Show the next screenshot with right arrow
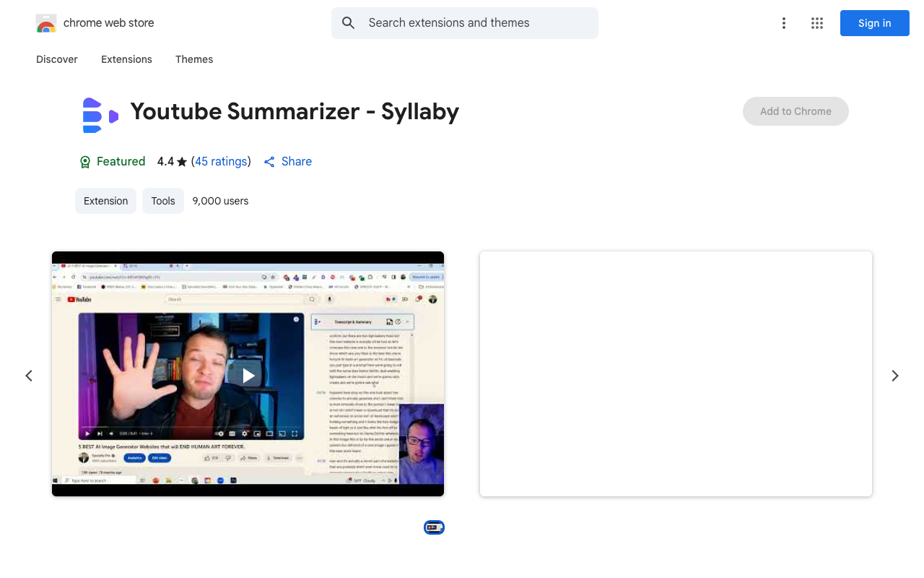Screen dimensions: 924x578 click(x=895, y=376)
